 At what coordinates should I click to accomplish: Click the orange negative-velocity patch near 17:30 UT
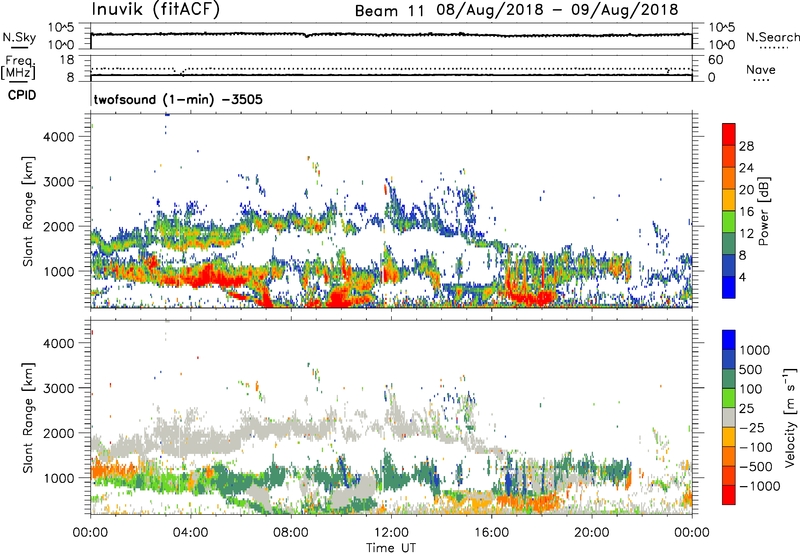(x=531, y=502)
